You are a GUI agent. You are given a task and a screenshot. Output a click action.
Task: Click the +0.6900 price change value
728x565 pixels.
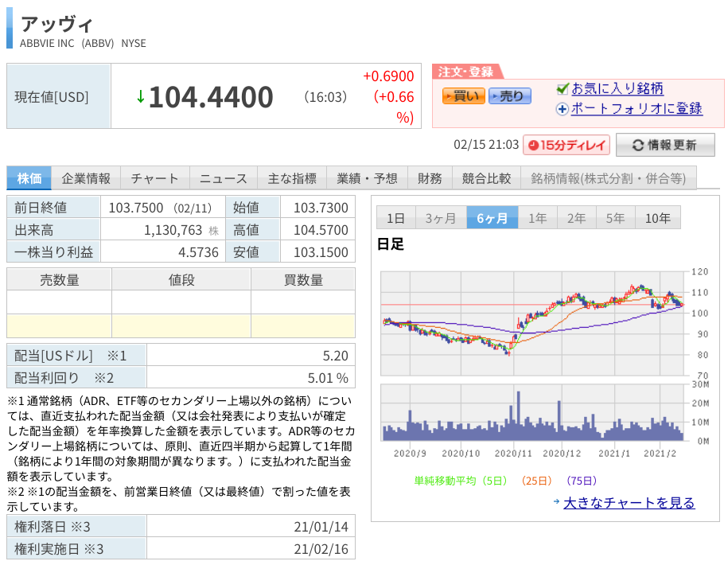tap(388, 76)
